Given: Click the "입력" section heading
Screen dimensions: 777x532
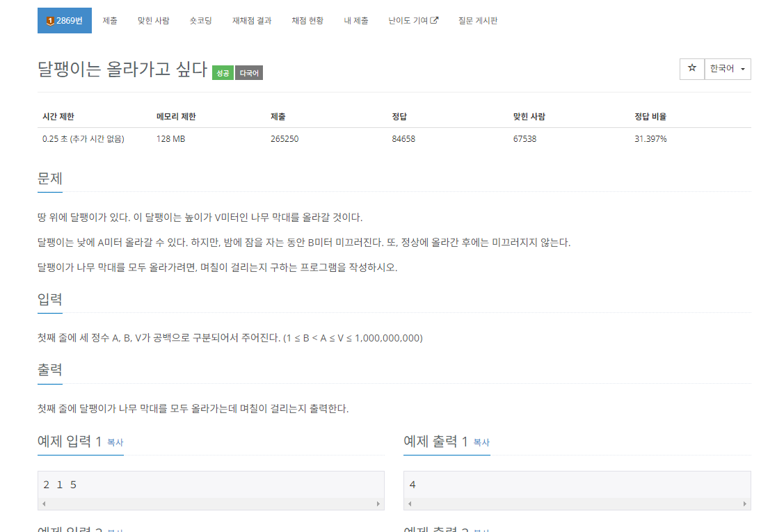Looking at the screenshot, I should click(x=50, y=299).
